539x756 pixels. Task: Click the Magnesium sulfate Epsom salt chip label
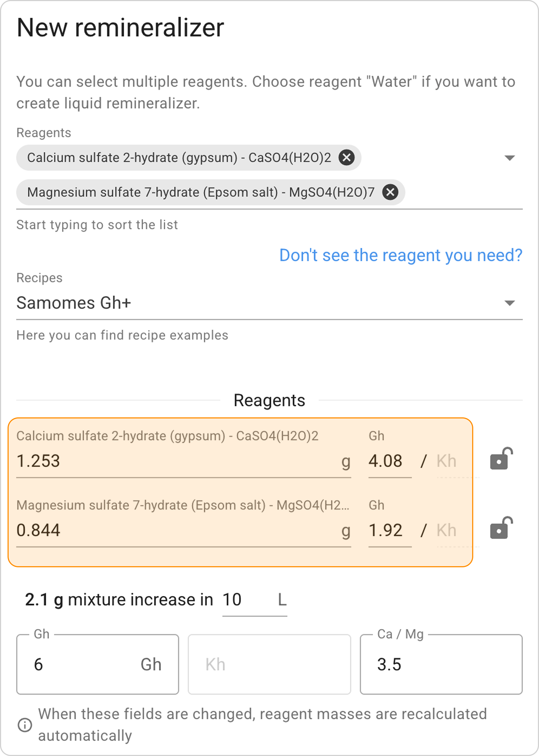(x=201, y=192)
